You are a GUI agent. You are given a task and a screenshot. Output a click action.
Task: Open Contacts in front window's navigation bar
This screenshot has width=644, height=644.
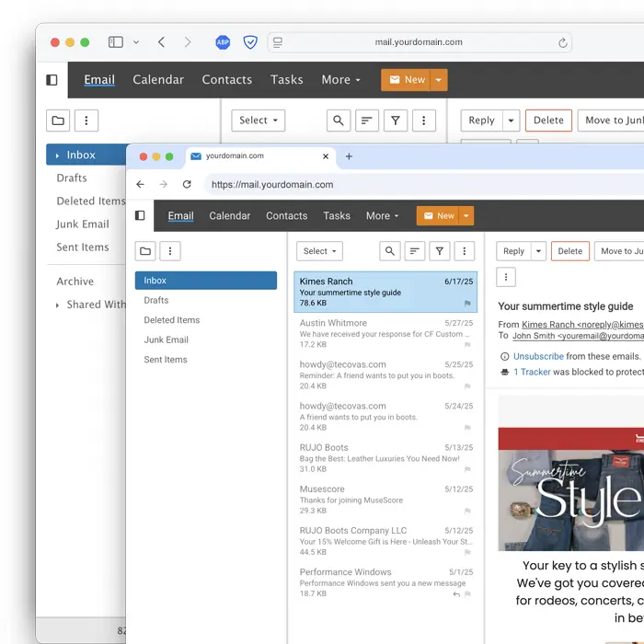tap(286, 216)
